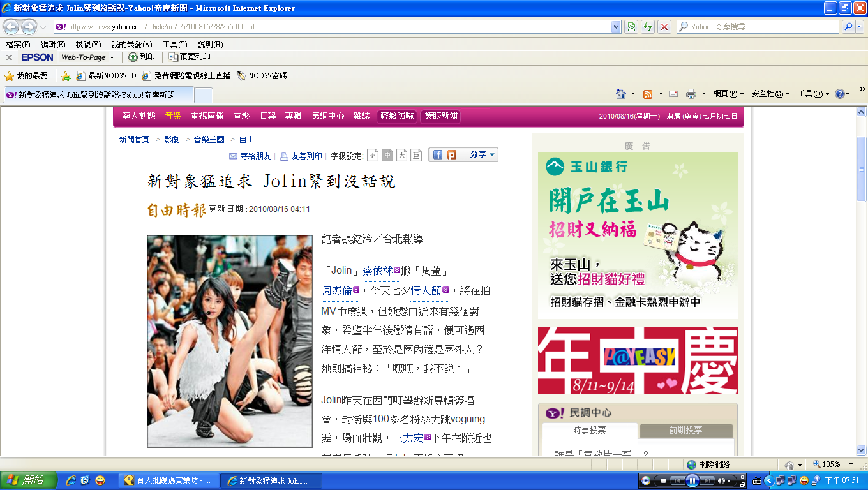868x490 pixels.
Task: Set font size to large (大)
Action: pos(401,155)
